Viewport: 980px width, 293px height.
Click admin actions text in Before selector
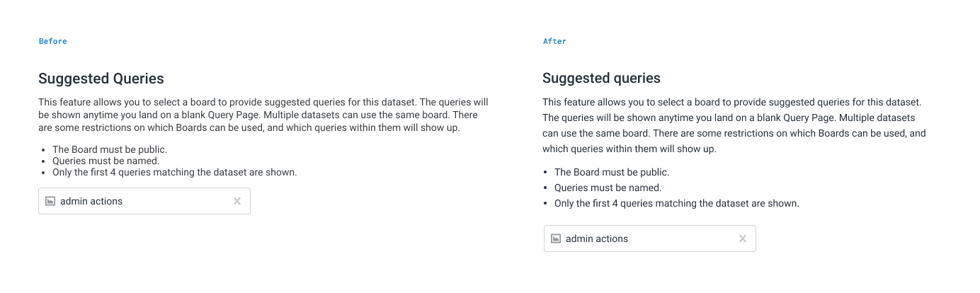(91, 201)
